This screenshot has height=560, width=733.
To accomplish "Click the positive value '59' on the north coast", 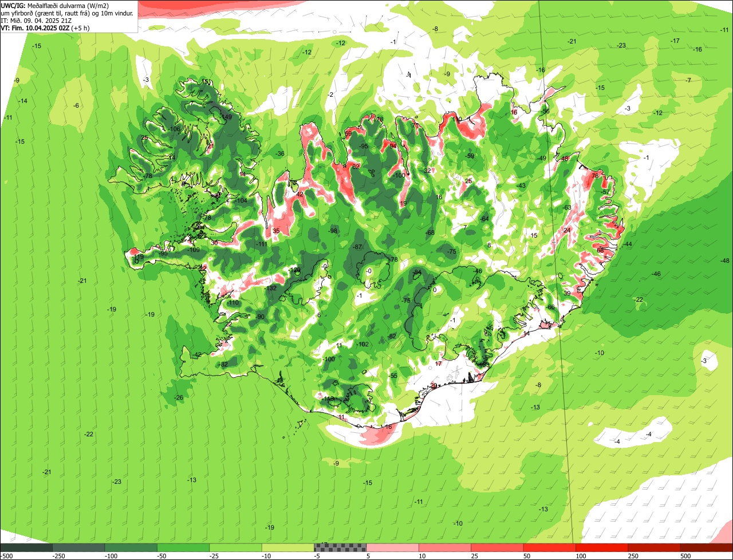I will 348,135.
